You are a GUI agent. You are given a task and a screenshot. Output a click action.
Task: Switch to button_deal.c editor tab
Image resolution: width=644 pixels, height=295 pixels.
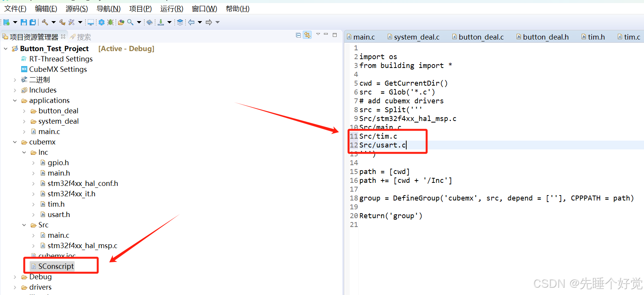[478, 37]
